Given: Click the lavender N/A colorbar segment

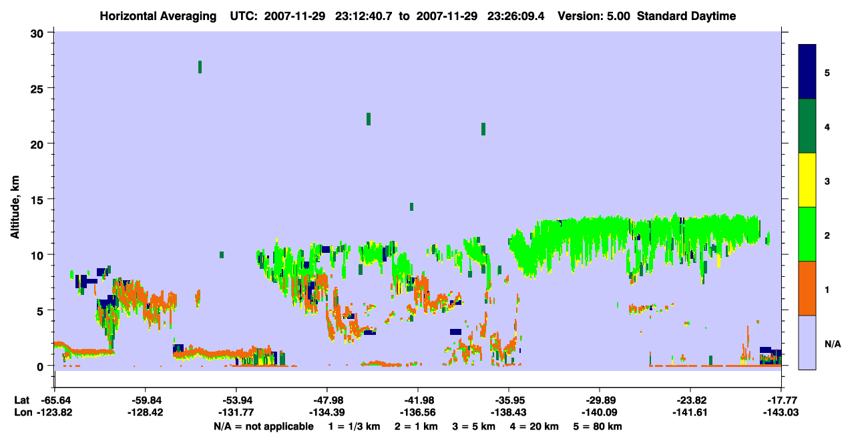Looking at the screenshot, I should (807, 342).
